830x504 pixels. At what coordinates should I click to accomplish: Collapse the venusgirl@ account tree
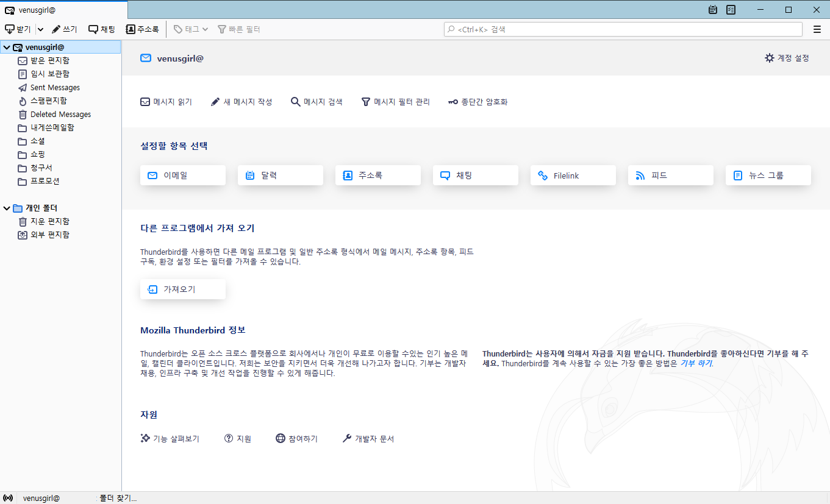point(7,48)
